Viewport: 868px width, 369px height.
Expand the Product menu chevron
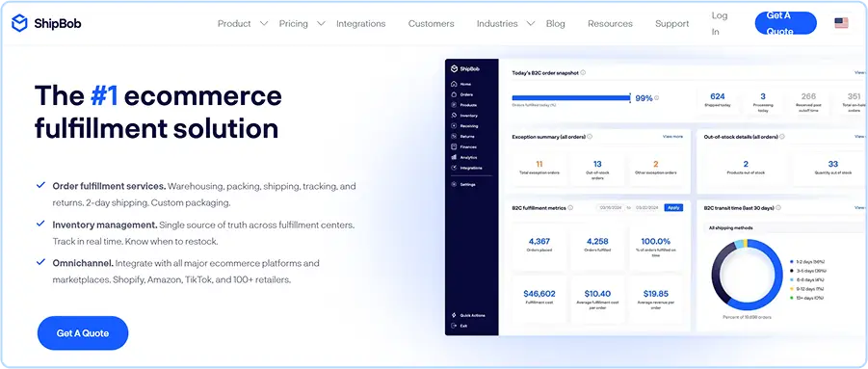[264, 24]
